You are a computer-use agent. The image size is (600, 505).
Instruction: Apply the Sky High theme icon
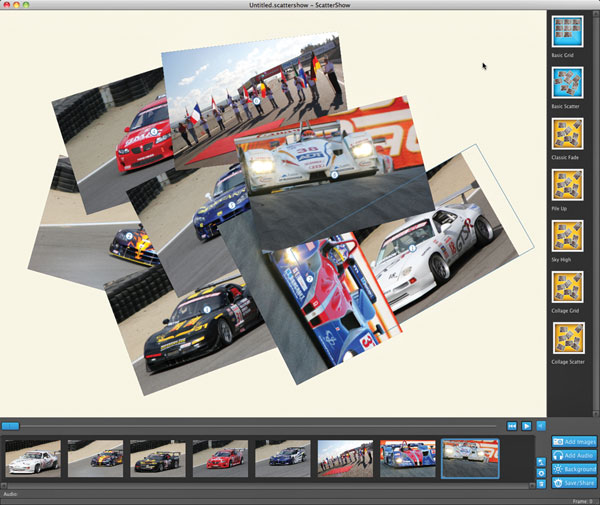tap(567, 236)
